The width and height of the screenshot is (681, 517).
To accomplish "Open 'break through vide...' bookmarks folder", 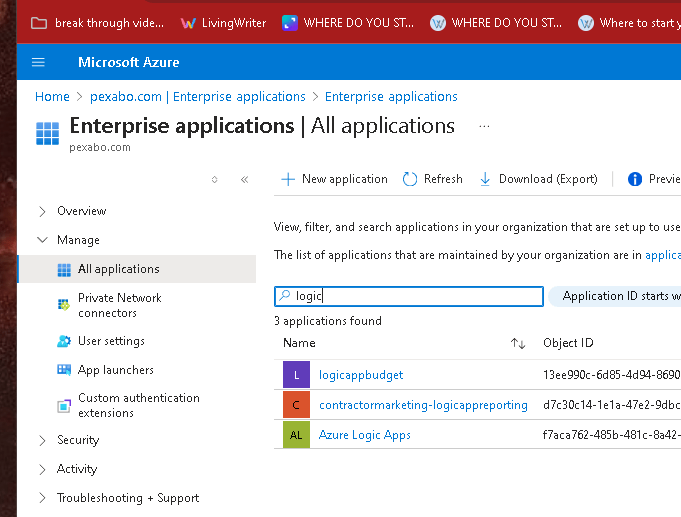I will [x=97, y=23].
